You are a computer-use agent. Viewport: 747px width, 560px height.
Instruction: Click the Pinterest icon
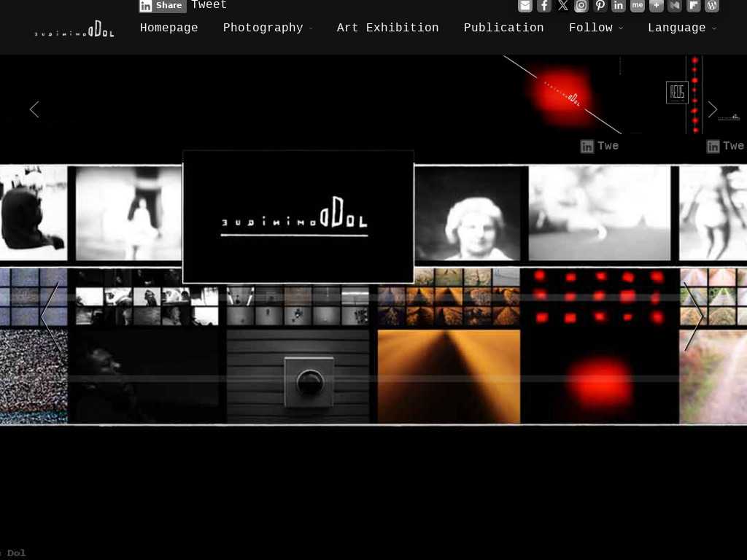click(x=600, y=6)
